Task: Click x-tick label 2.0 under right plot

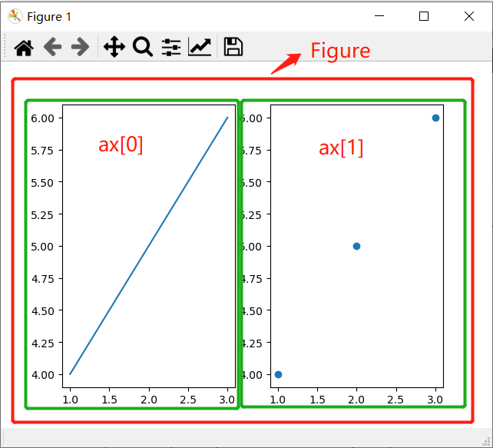Action: (x=356, y=400)
